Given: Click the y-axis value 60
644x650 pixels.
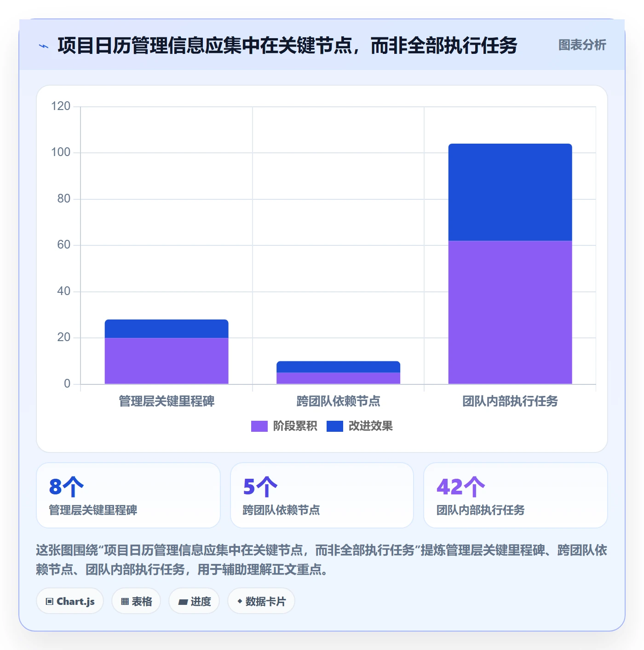Looking at the screenshot, I should click(64, 245).
